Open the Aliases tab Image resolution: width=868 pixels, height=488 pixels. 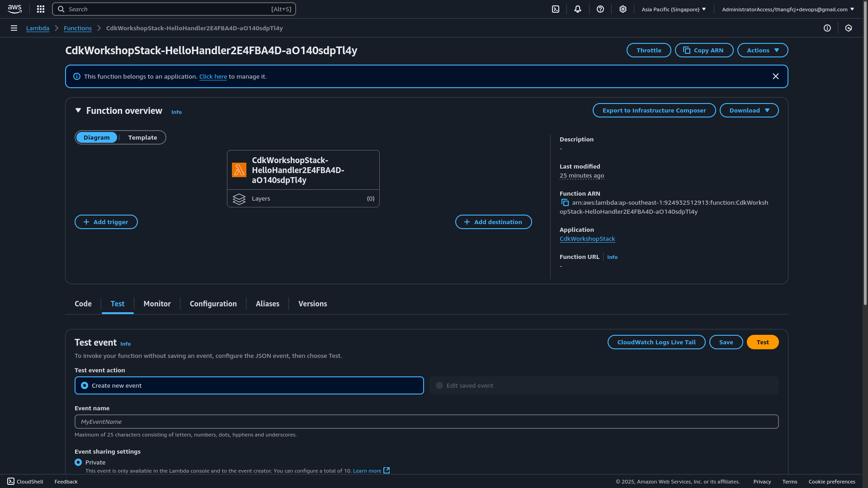(x=268, y=304)
